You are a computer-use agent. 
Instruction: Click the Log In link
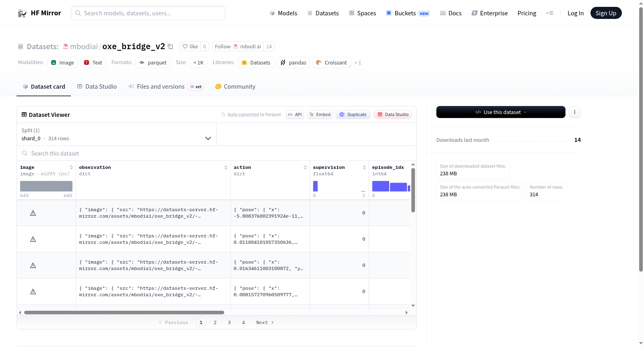point(576,13)
